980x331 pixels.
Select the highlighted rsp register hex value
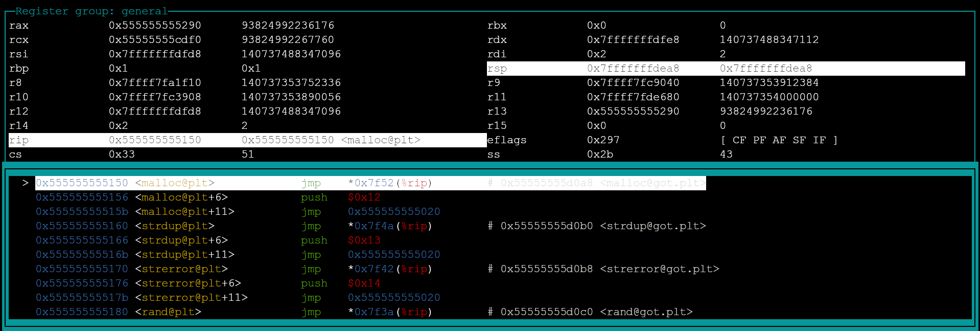point(633,69)
